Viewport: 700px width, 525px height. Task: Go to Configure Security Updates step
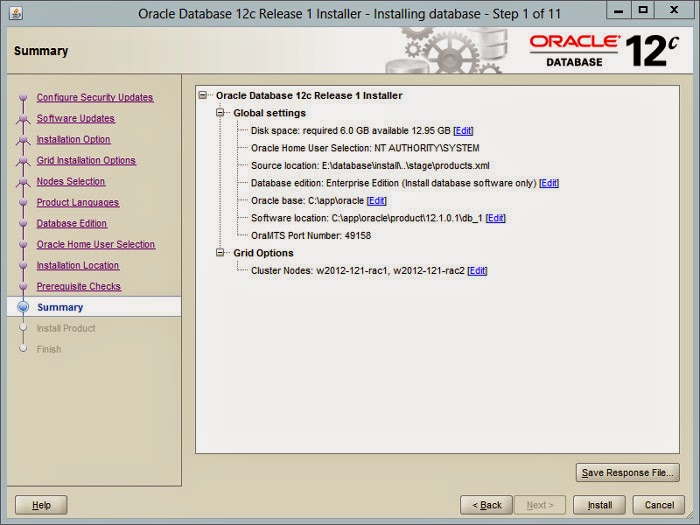coord(95,97)
